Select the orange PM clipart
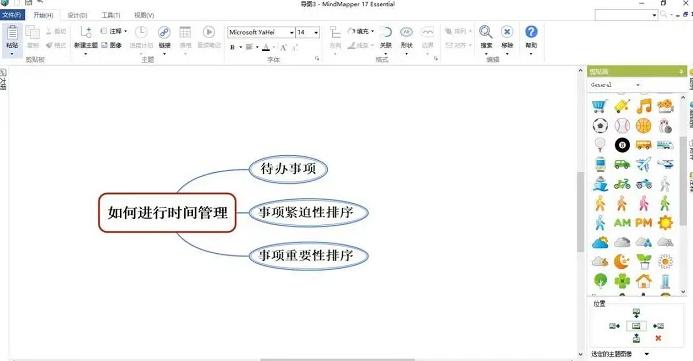 tap(644, 223)
